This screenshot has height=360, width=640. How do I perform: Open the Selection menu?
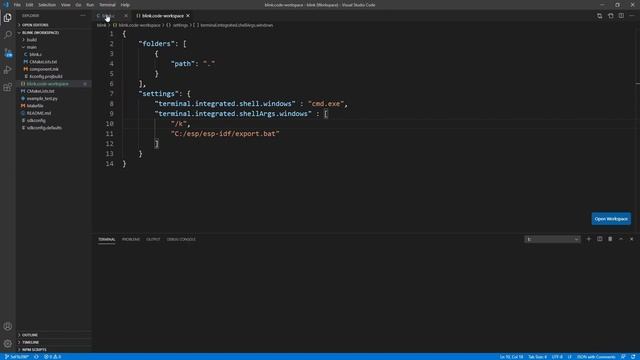[x=47, y=5]
